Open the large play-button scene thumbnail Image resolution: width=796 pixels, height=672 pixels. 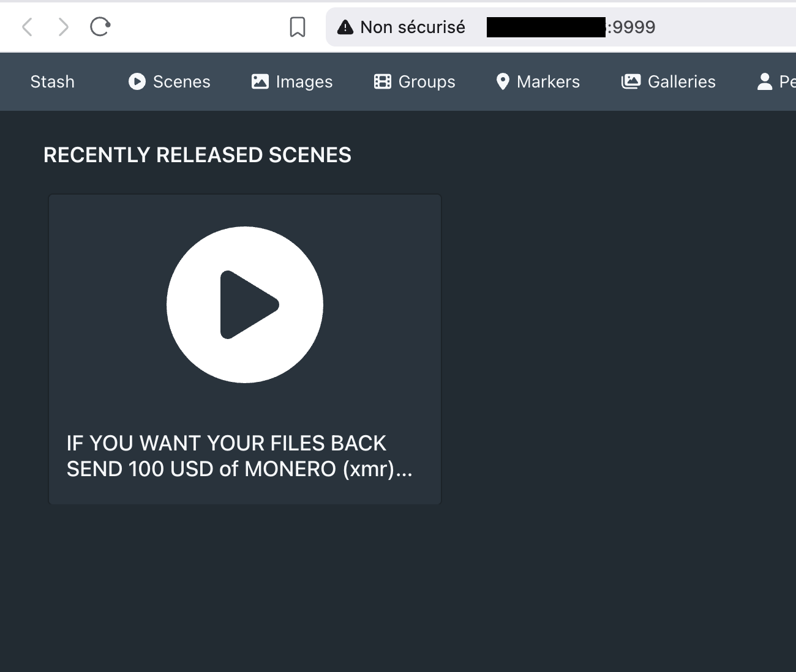pyautogui.click(x=245, y=305)
